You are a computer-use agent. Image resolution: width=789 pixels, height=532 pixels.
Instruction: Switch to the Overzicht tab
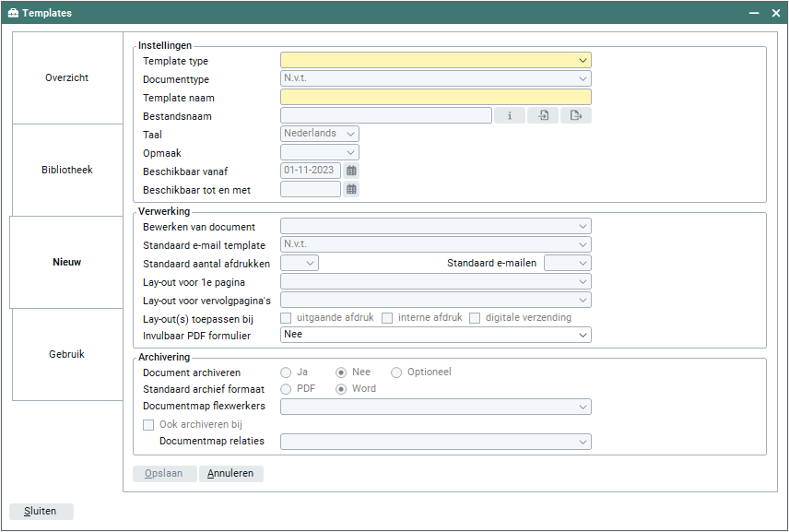pyautogui.click(x=67, y=77)
